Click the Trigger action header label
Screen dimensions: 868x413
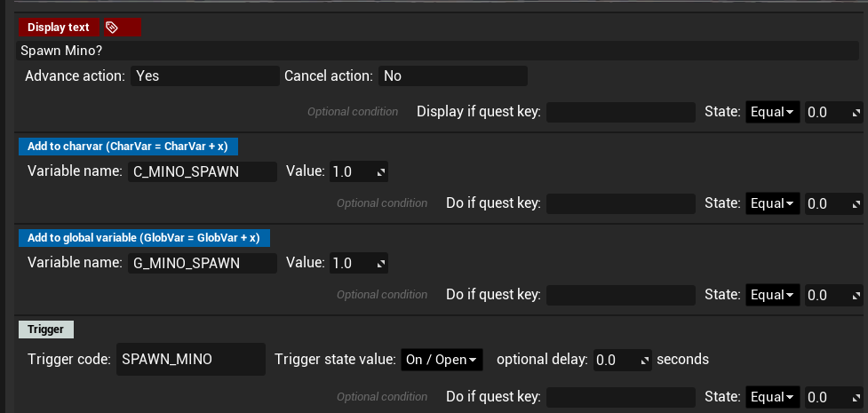pos(46,330)
